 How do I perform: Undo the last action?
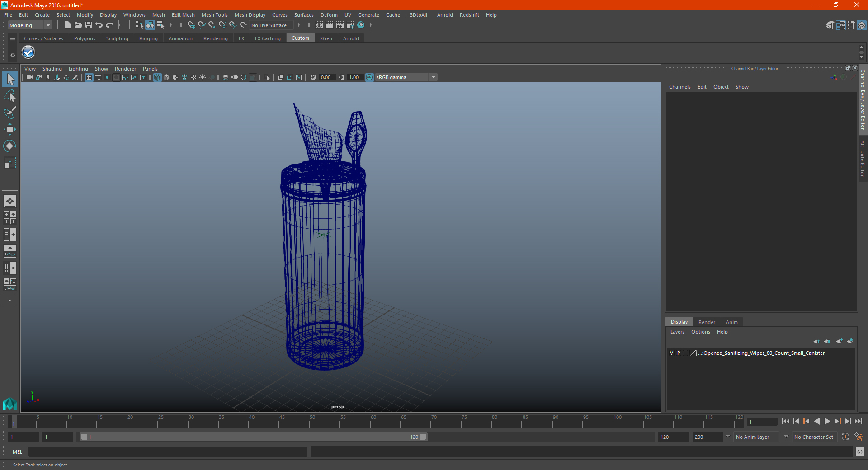pos(99,25)
